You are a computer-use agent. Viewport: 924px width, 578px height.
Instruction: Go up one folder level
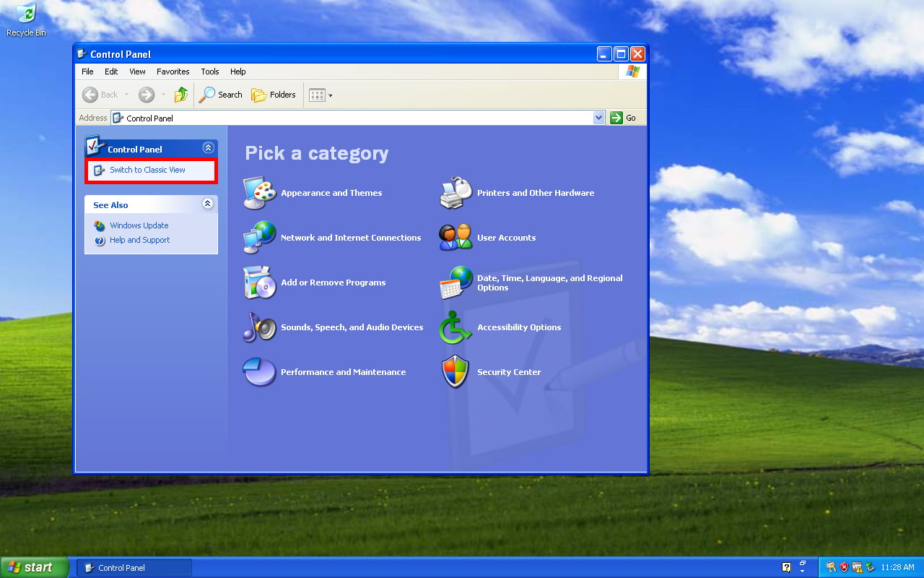point(181,95)
